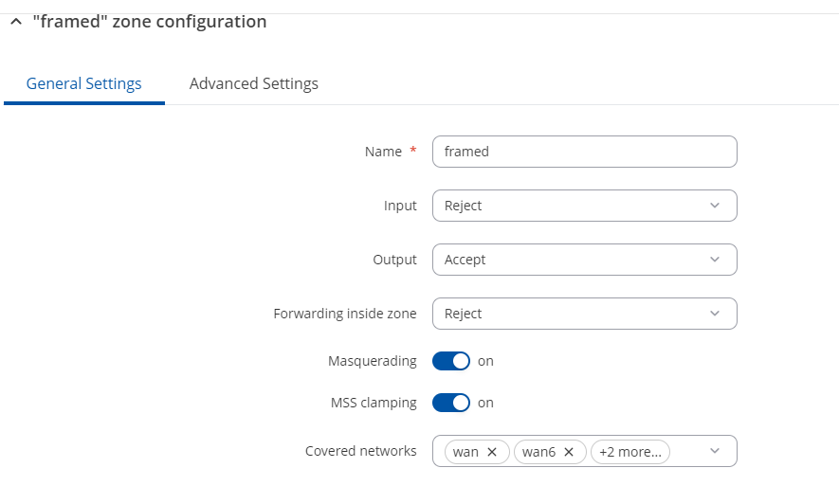The image size is (839, 504).
Task: Click the chevron arrow in Output dropdown
Action: click(714, 260)
